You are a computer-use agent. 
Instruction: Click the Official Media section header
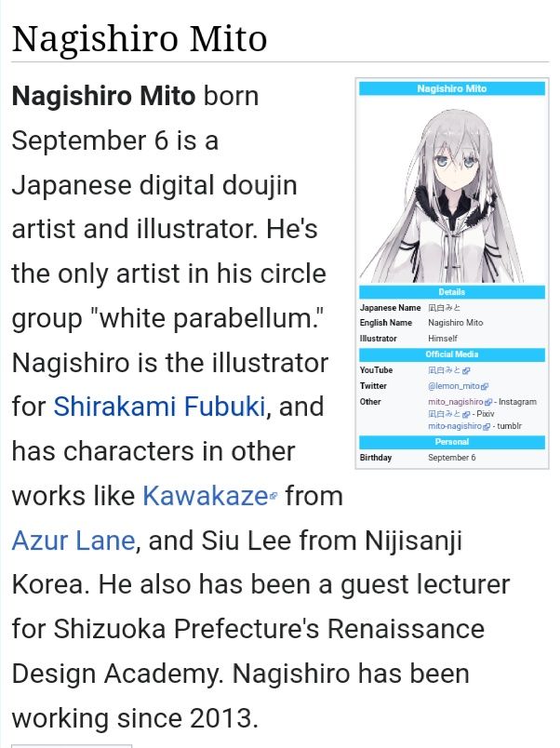[x=452, y=354]
